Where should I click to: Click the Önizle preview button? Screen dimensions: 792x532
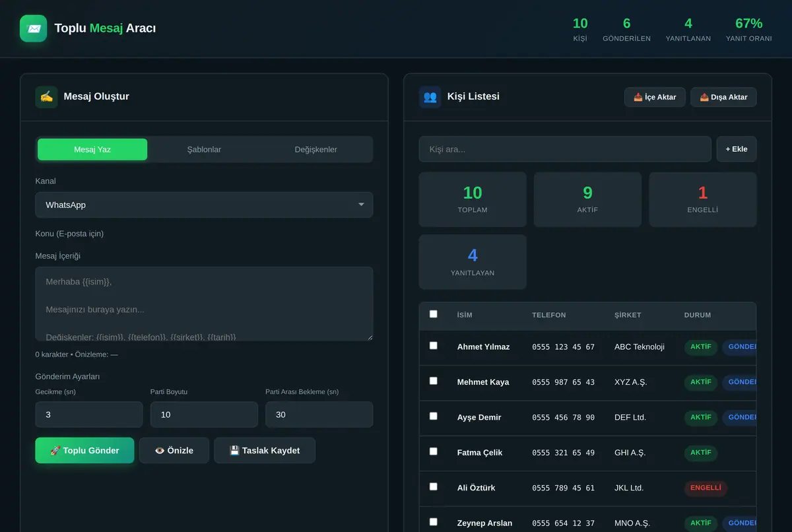point(174,450)
